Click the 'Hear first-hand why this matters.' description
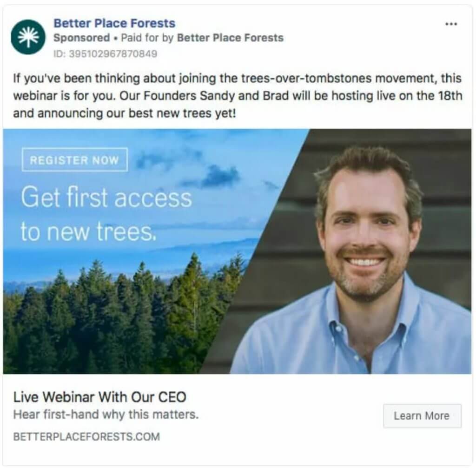Image resolution: width=476 pixels, height=468 pixels. [106, 414]
